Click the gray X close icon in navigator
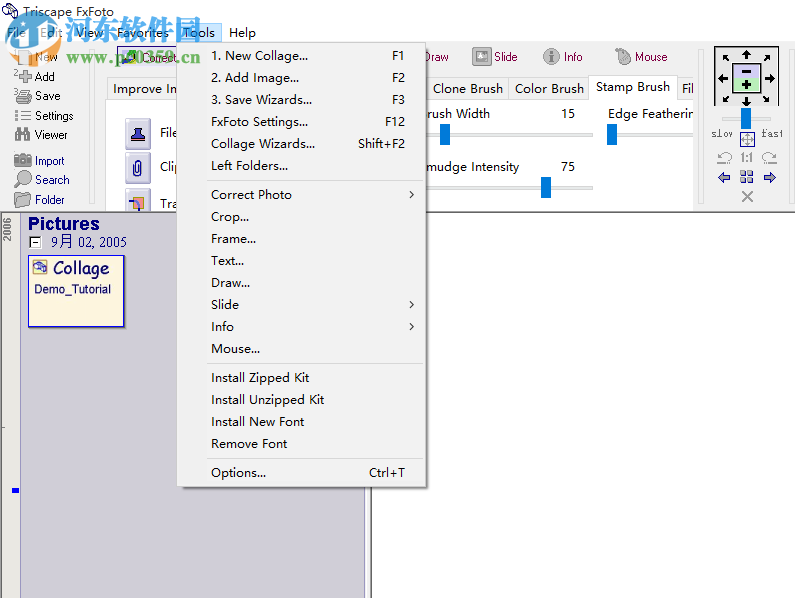 pos(747,196)
